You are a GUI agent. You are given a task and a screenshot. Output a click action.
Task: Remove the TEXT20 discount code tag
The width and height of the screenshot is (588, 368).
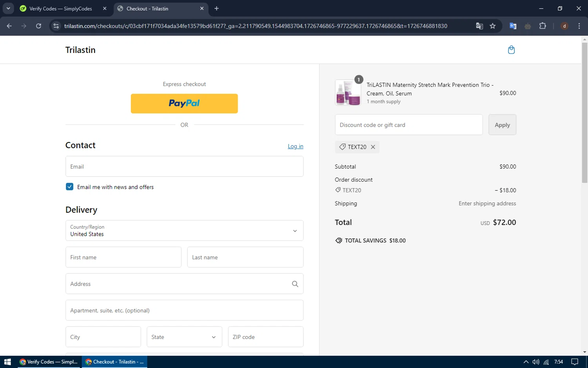click(x=373, y=147)
